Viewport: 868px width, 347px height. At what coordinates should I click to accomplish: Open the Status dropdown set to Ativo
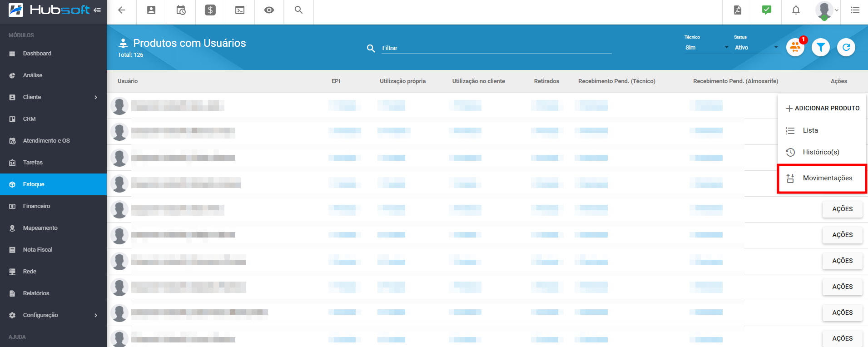(x=756, y=47)
